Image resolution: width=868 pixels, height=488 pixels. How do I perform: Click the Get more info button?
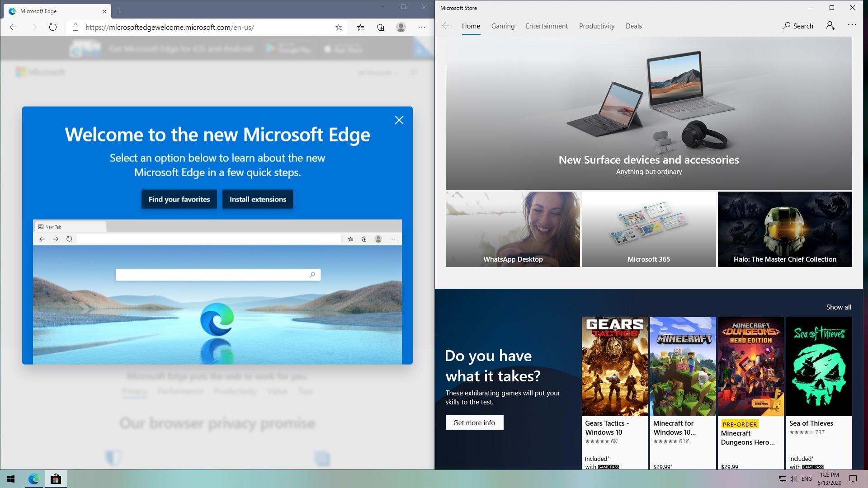click(474, 422)
